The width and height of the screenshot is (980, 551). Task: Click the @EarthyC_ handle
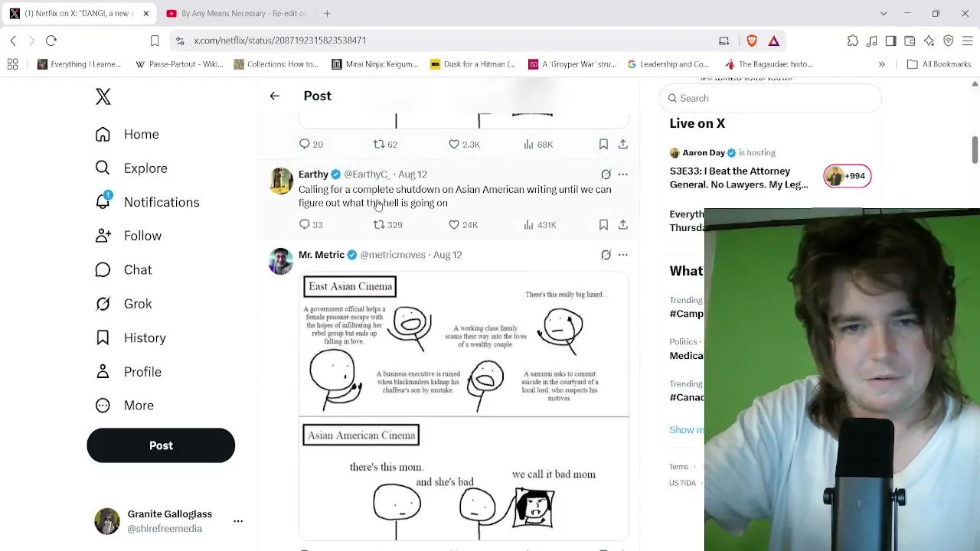pyautogui.click(x=367, y=174)
